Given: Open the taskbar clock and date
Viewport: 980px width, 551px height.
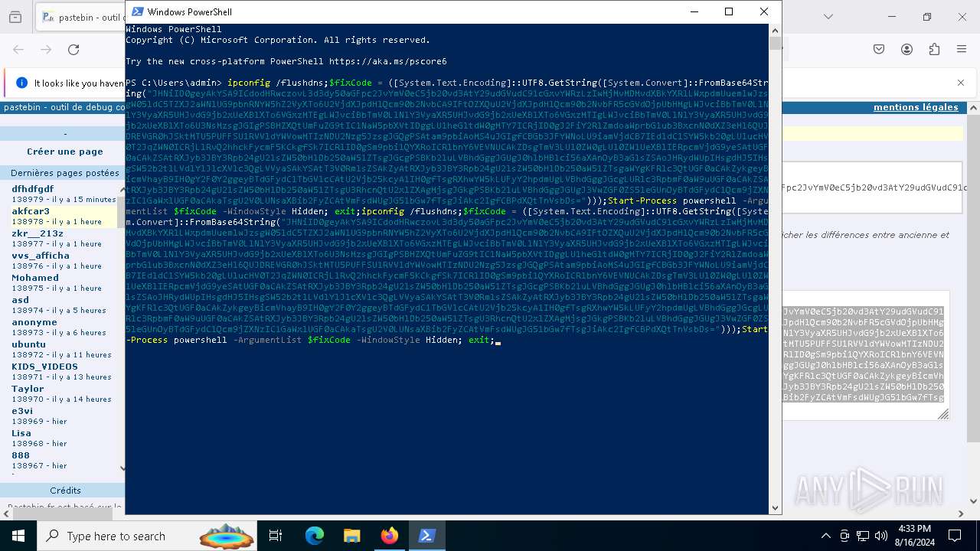Looking at the screenshot, I should 915,536.
